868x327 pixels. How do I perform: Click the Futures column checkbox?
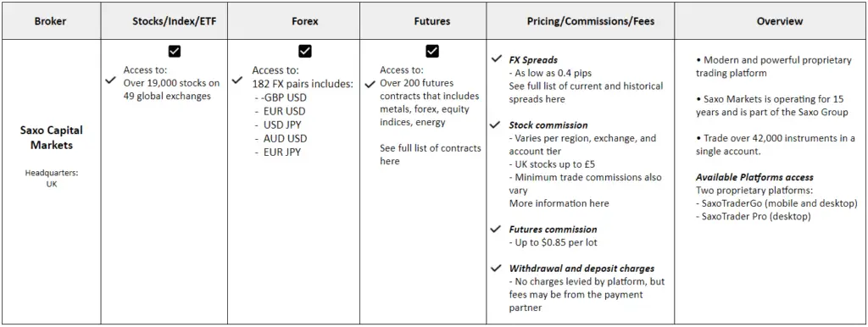[x=432, y=52]
